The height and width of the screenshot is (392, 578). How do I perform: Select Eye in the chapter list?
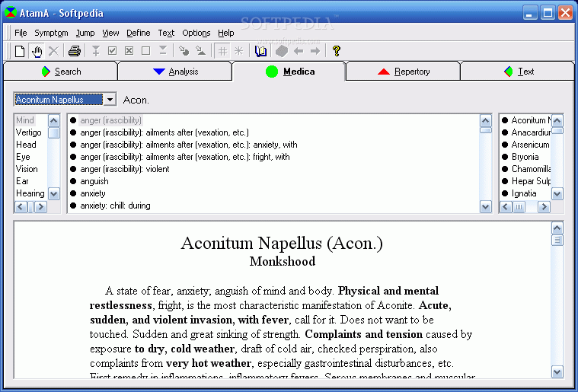23,157
